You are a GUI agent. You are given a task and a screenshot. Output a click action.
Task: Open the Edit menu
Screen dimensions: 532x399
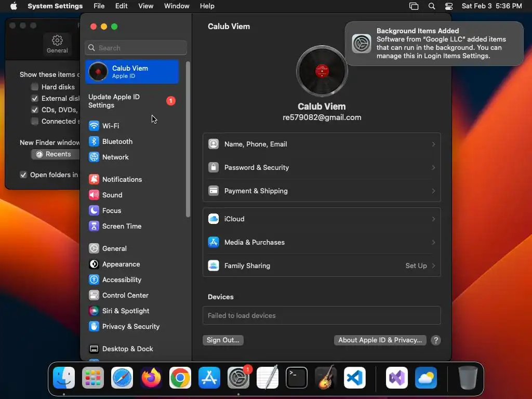tap(121, 6)
